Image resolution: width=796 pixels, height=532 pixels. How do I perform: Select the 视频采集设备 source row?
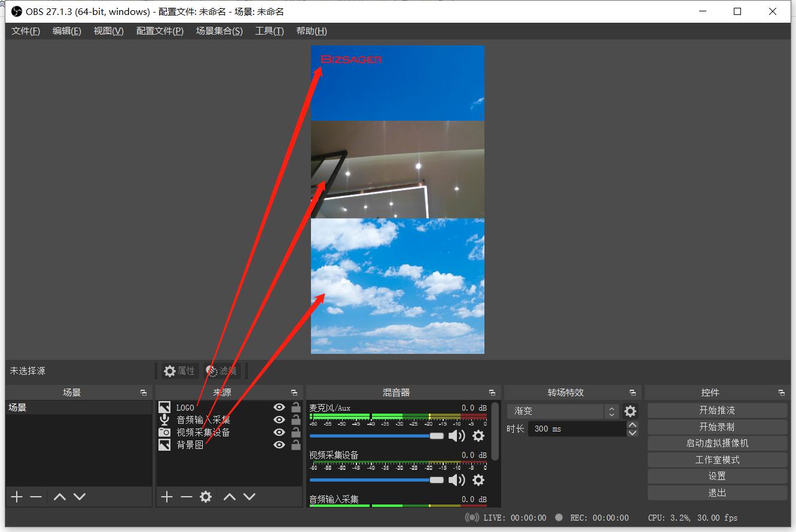(230, 432)
